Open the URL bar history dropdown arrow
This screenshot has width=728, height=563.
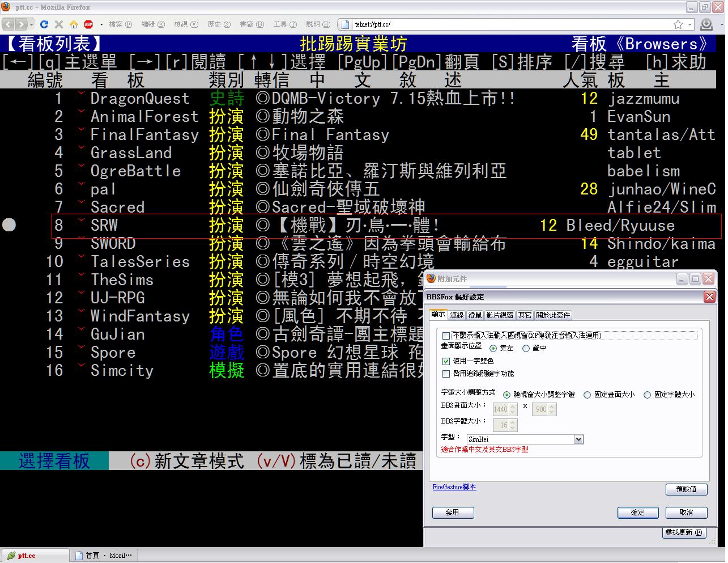click(x=689, y=24)
